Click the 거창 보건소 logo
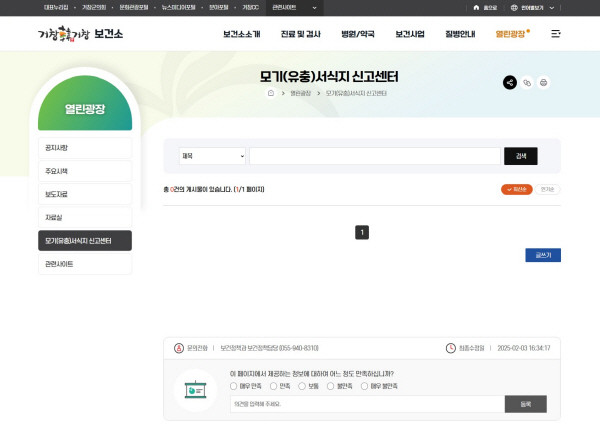The image size is (600, 426). pyautogui.click(x=80, y=33)
